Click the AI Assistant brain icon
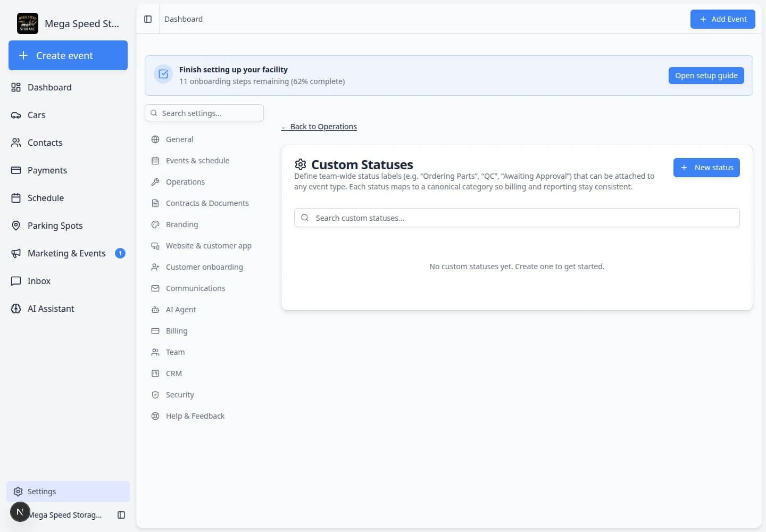The image size is (766, 532). coord(16,309)
